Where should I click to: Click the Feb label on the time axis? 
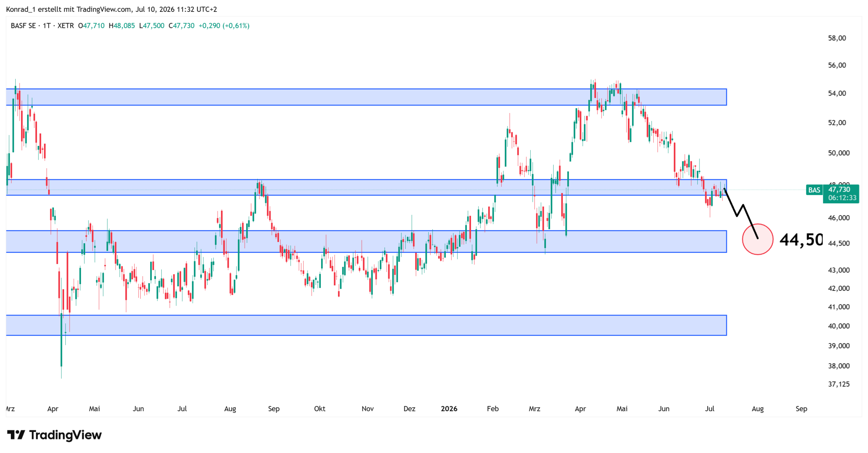tap(493, 409)
